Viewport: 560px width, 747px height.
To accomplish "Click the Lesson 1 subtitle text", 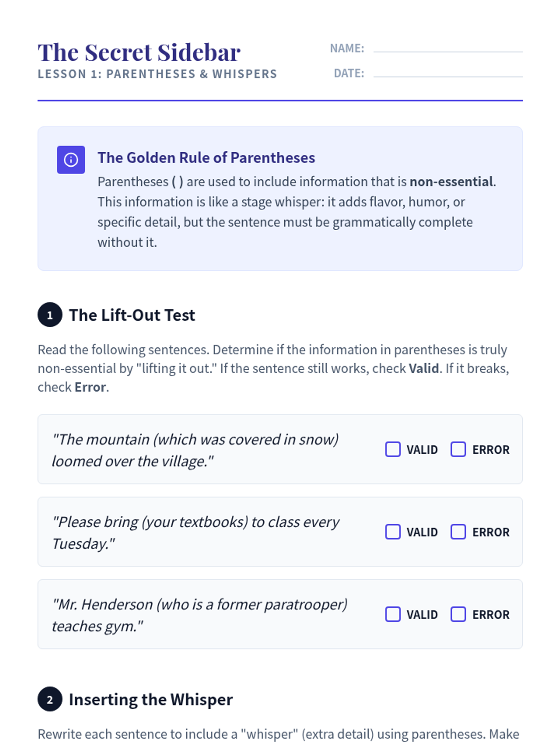I will pos(157,74).
